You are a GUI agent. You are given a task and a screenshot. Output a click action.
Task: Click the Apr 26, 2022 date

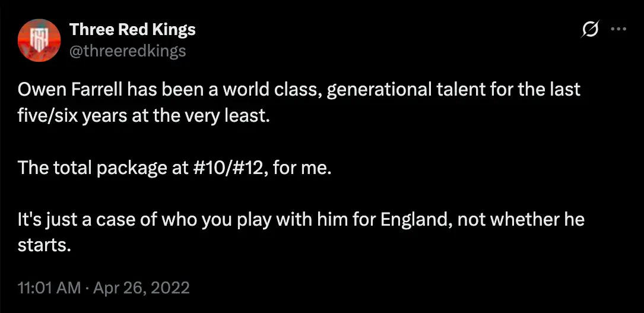point(140,288)
